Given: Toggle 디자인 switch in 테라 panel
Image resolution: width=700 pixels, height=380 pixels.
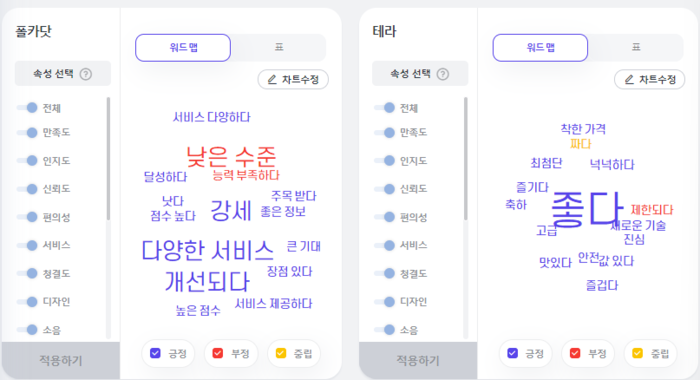Looking at the screenshot, I should 384,302.
